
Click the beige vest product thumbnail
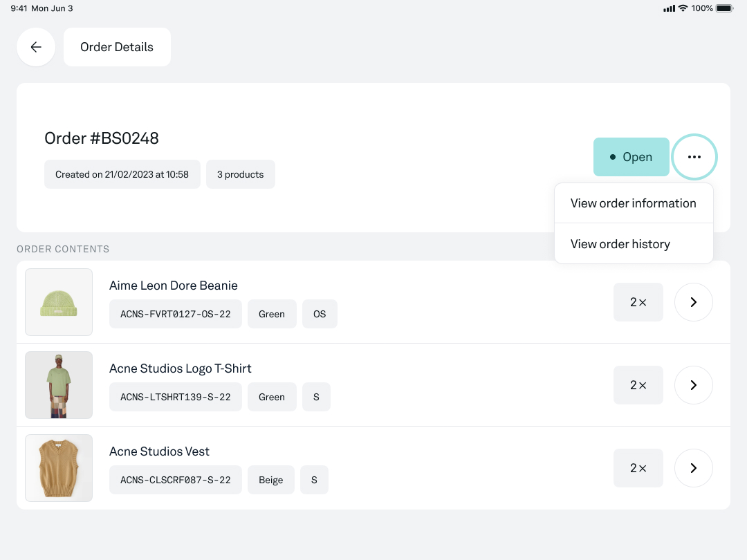click(59, 467)
